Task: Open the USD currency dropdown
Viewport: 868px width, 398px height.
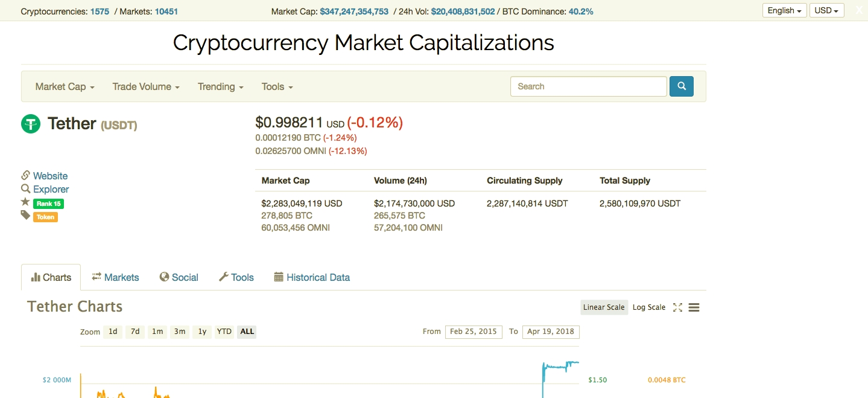Action: 826,10
